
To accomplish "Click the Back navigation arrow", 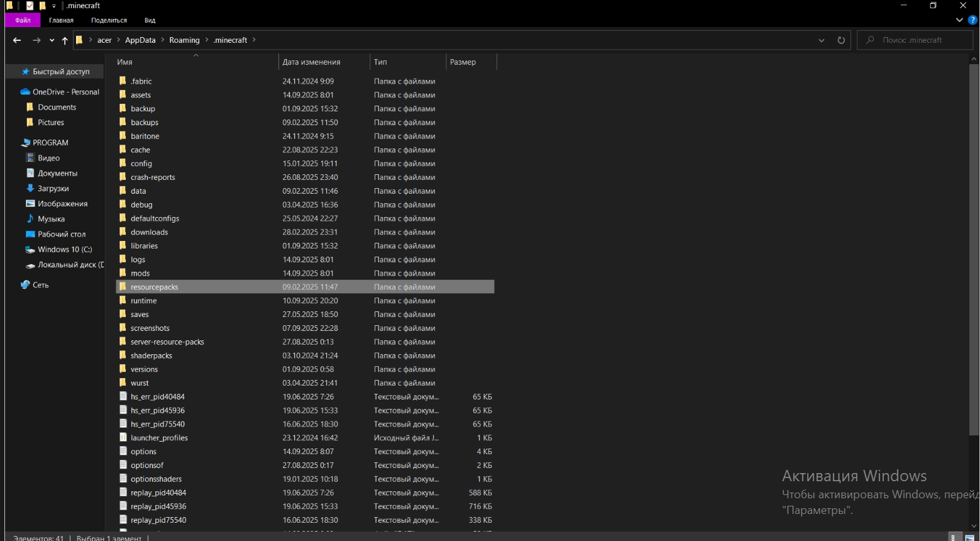I will coord(17,40).
